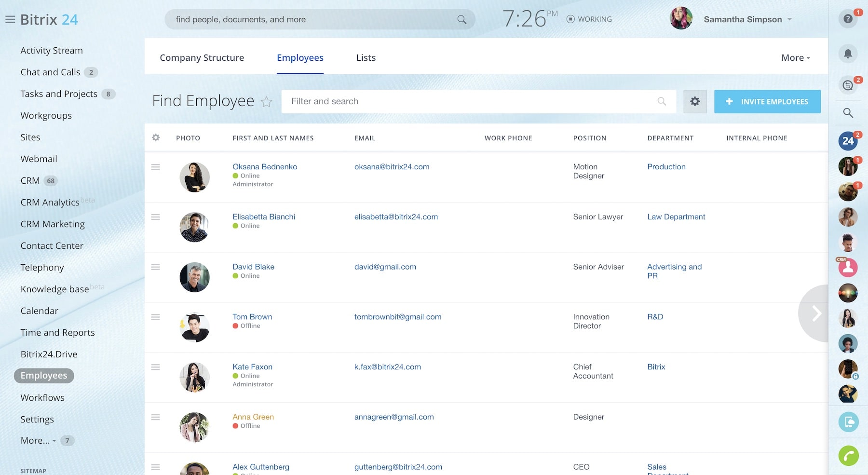The width and height of the screenshot is (868, 475).
Task: Start a call with the green phone icon
Action: click(x=849, y=455)
